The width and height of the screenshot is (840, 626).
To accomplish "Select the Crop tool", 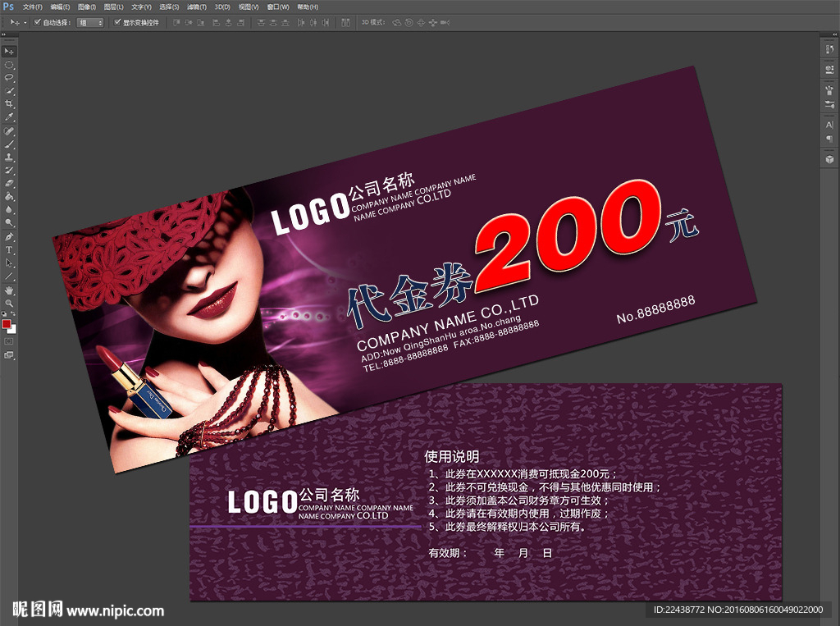I will point(9,104).
